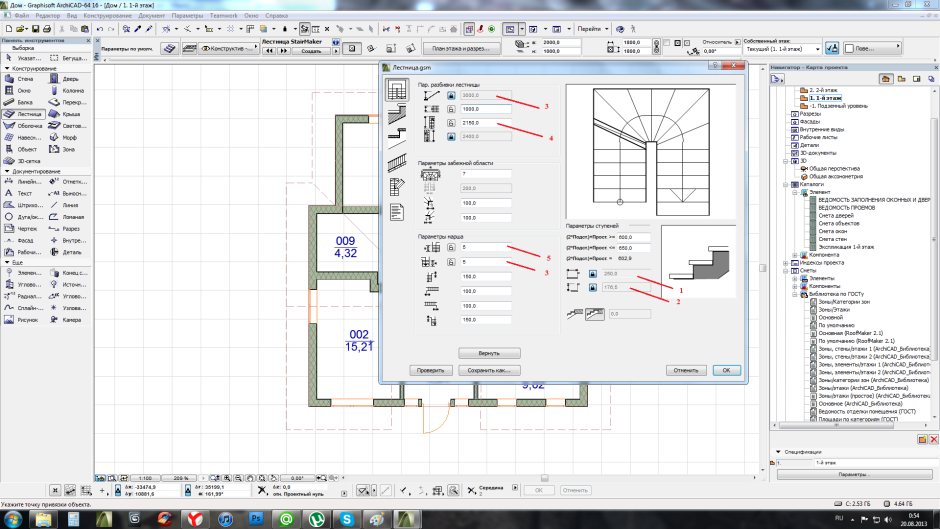Click the stair width field showing 1000,0

click(485, 109)
